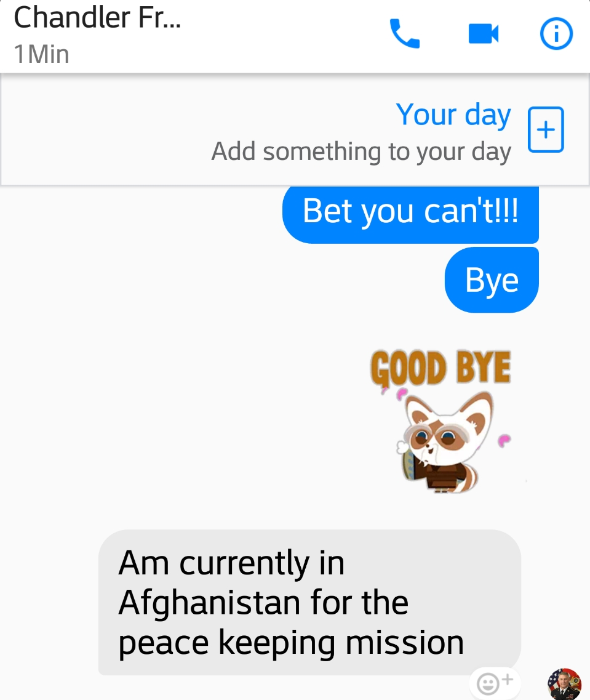Open the 'Your day' link
The width and height of the screenshot is (590, 700).
tap(453, 115)
